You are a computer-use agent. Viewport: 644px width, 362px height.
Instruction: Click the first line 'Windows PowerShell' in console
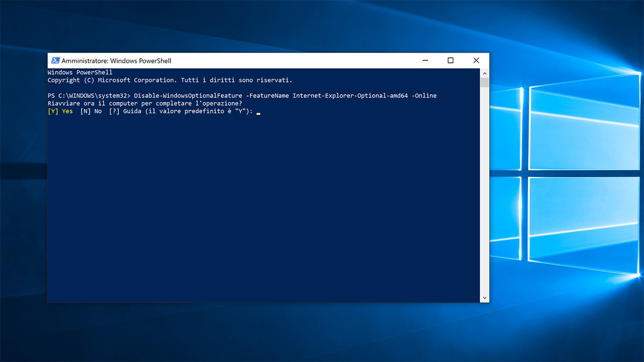(x=80, y=72)
